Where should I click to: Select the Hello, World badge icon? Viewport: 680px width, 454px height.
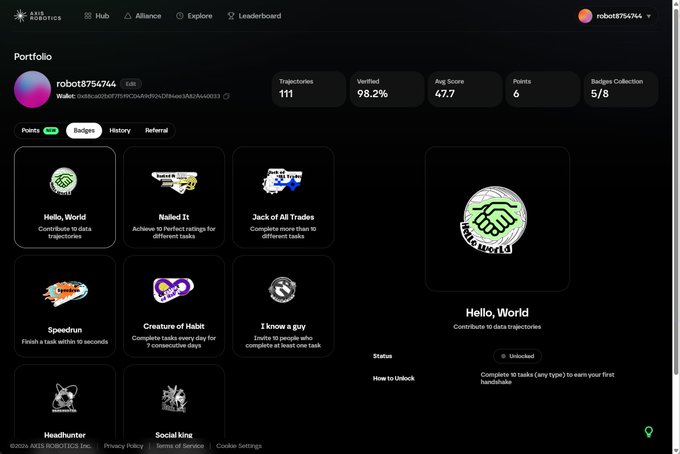click(64, 181)
